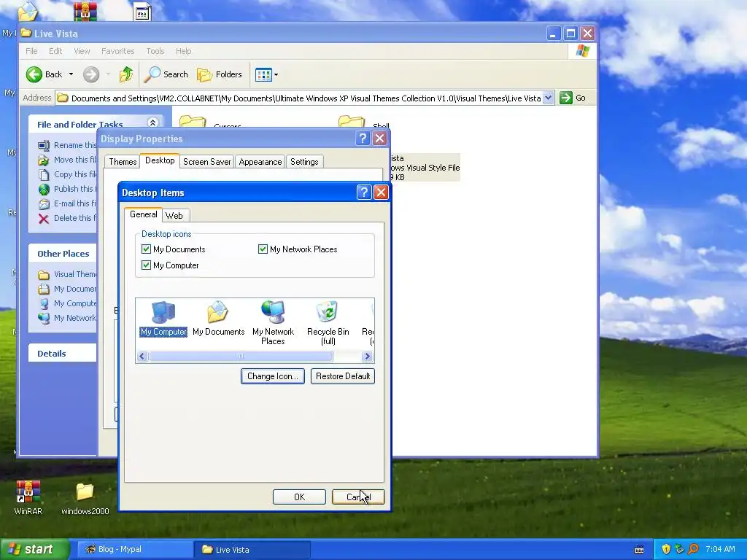Image resolution: width=747 pixels, height=560 pixels.
Task: Open the File menu in Live Vista
Action: [31, 51]
